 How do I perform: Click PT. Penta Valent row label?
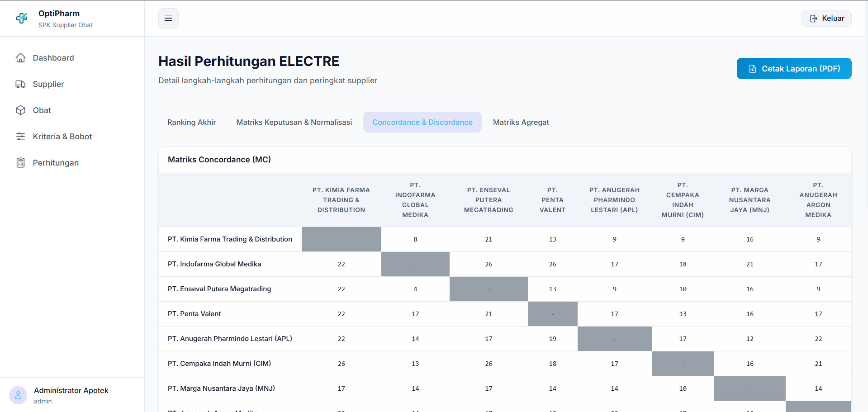[x=194, y=314]
